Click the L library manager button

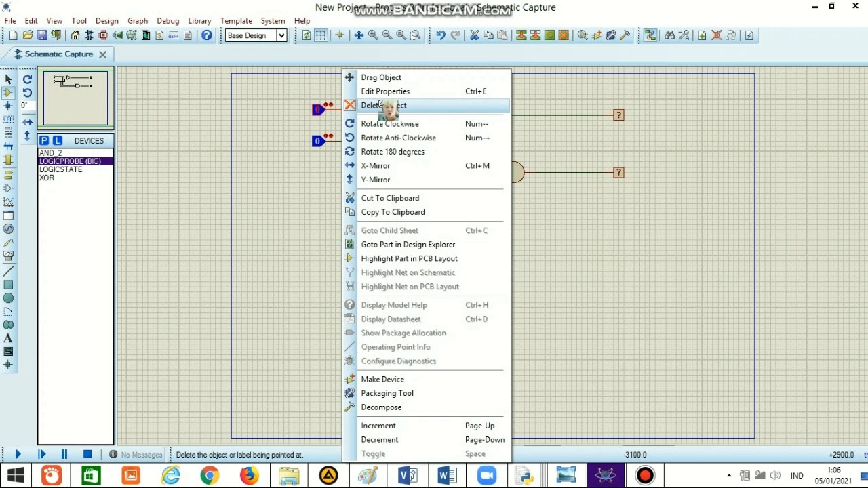click(57, 140)
